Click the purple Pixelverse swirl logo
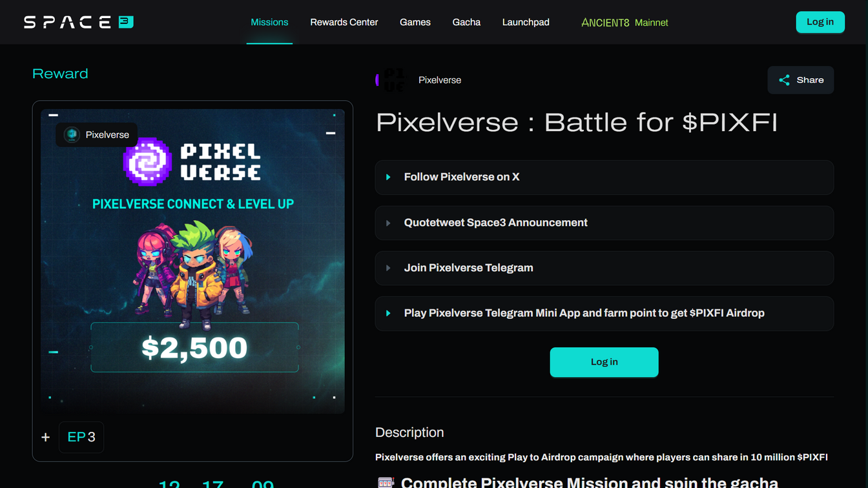Image resolution: width=868 pixels, height=488 pixels. [147, 161]
